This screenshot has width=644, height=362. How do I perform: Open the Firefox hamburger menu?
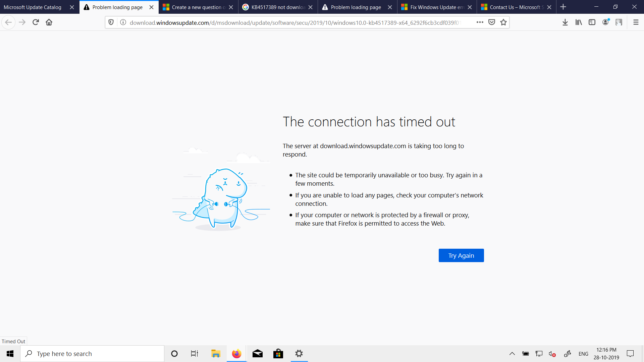pos(636,22)
